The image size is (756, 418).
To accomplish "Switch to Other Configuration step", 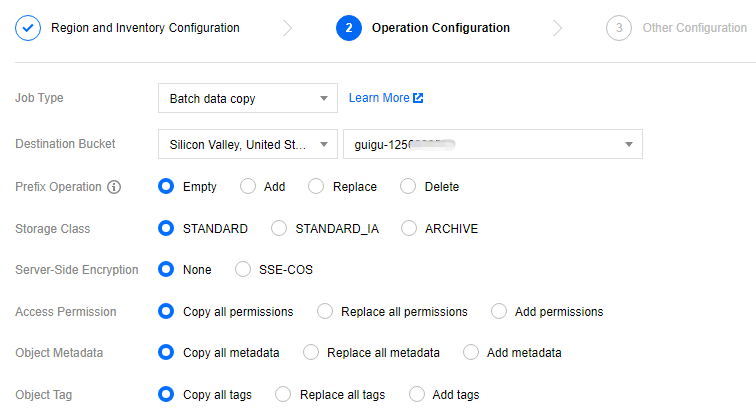I will [694, 28].
